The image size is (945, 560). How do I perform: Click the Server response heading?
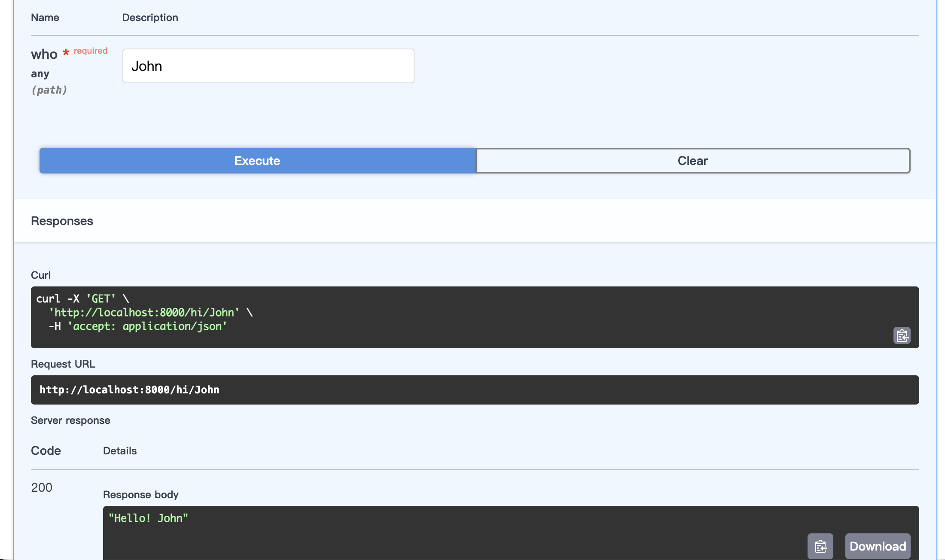point(70,420)
